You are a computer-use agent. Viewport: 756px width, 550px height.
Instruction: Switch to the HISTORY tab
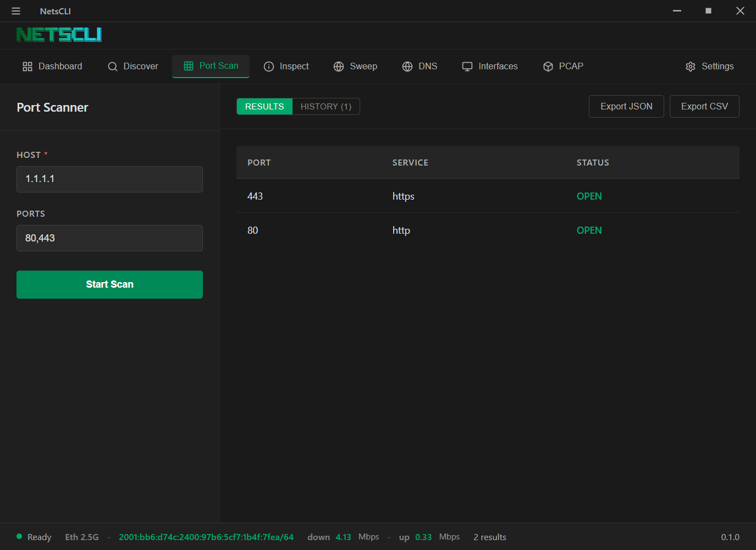pyautogui.click(x=325, y=106)
